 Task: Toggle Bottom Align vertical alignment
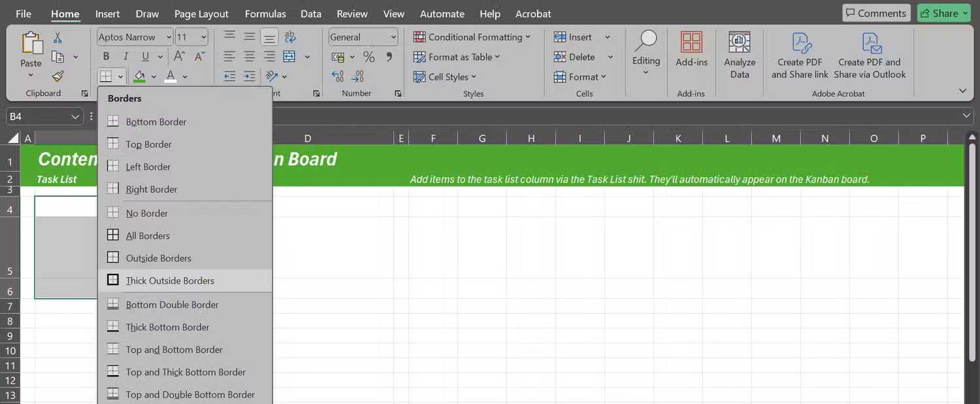tap(269, 37)
